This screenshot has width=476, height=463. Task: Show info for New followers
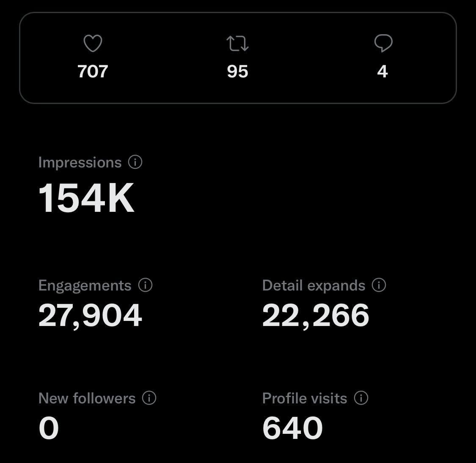pos(149,398)
